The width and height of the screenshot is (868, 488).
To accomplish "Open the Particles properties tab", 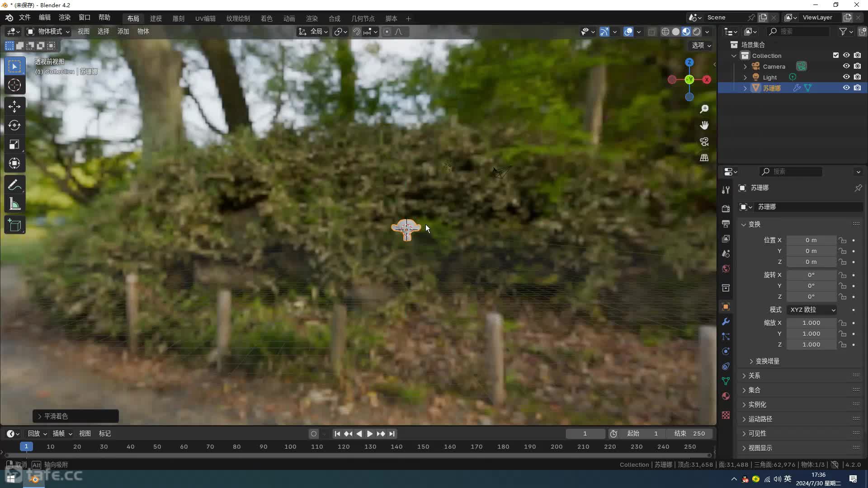I will (726, 337).
